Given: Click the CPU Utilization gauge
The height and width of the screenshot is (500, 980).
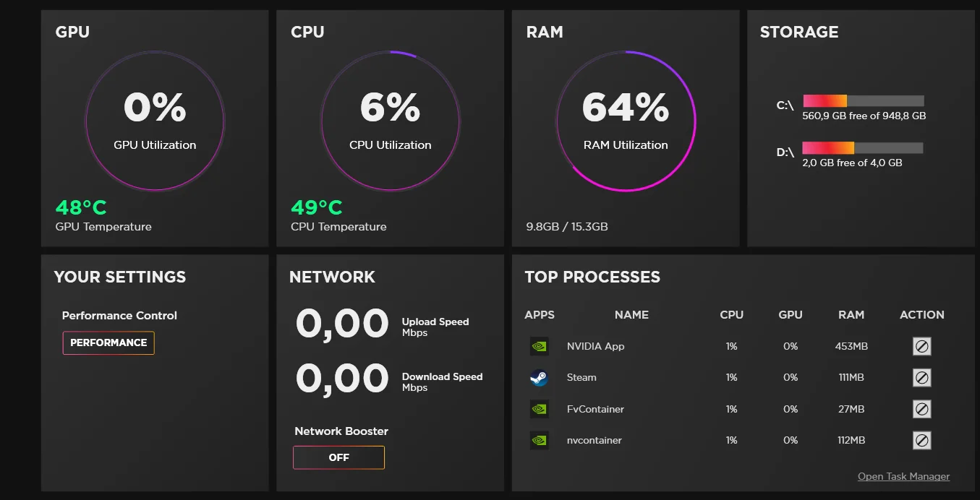Looking at the screenshot, I should point(390,121).
